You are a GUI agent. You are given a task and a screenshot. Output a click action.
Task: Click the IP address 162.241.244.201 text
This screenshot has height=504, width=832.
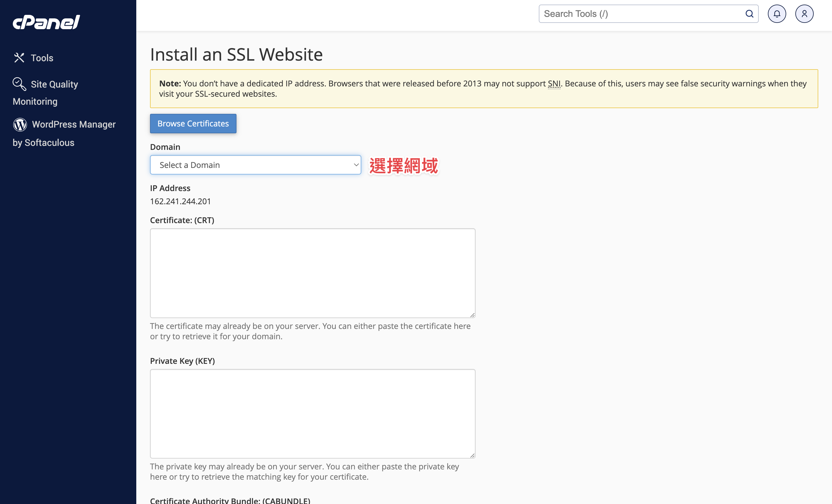(x=181, y=201)
